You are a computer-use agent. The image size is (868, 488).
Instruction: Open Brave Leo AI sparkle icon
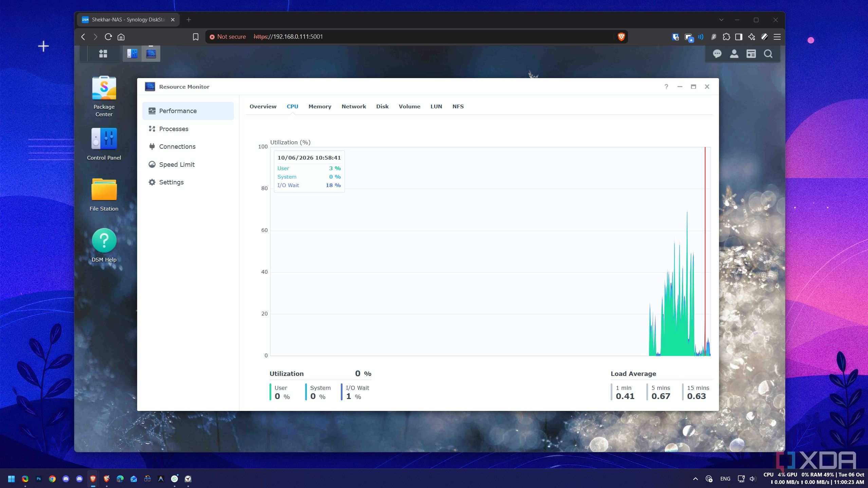752,37
